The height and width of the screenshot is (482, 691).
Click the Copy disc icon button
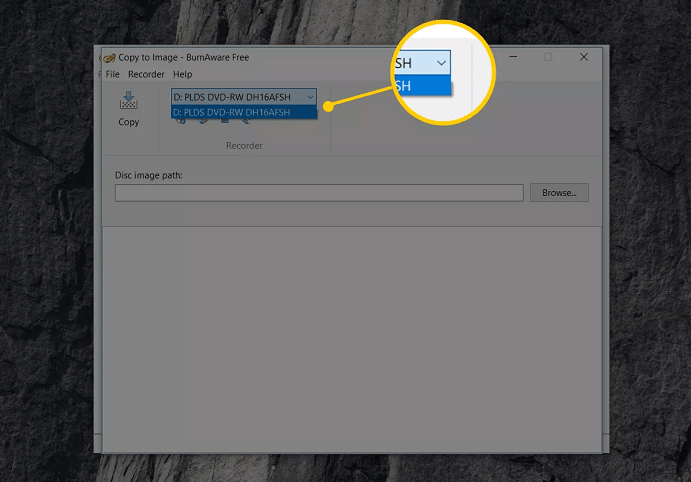[x=128, y=109]
